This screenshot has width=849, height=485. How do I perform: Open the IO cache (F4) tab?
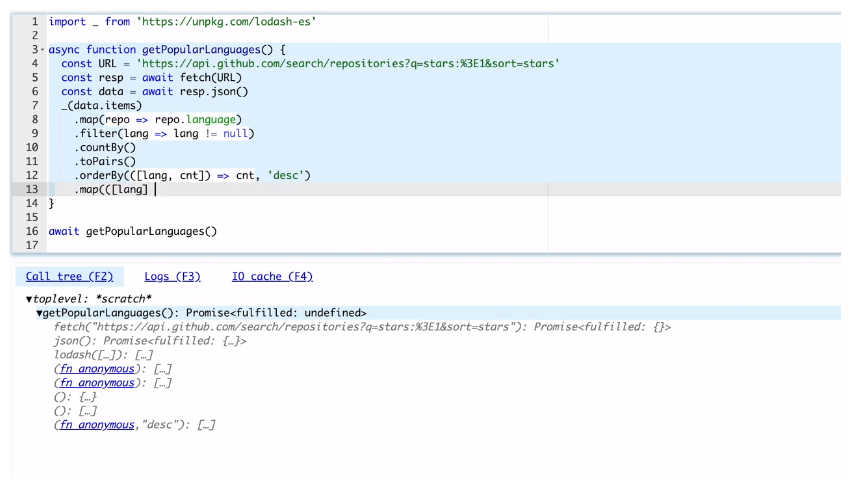pos(272,277)
